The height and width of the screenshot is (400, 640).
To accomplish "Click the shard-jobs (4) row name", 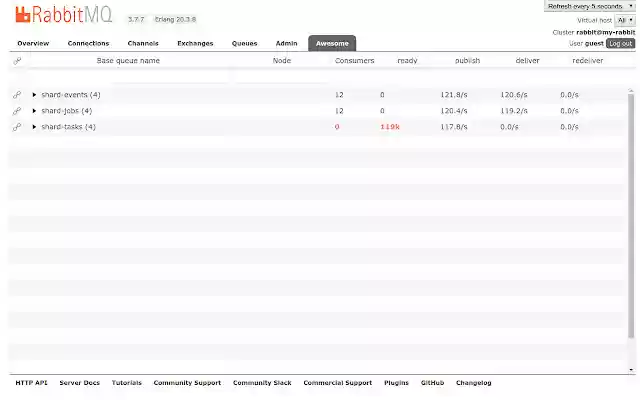I will click(x=67, y=111).
